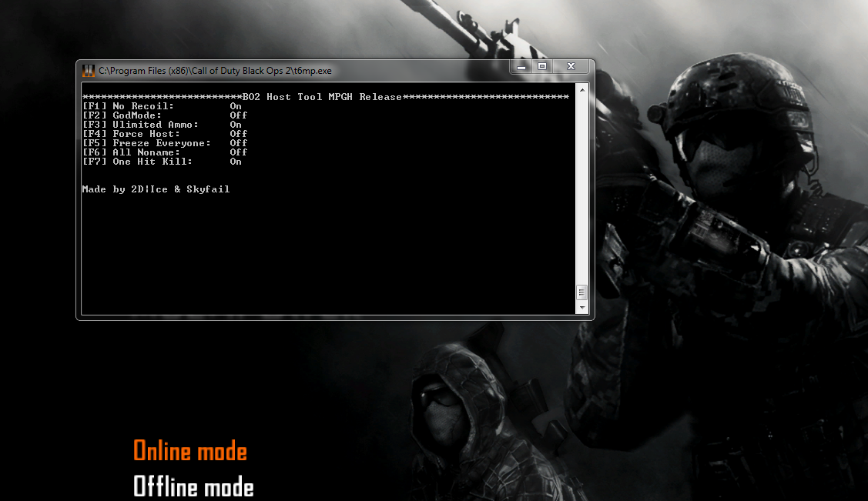Click the t6mp.exe path in title bar

coord(216,71)
